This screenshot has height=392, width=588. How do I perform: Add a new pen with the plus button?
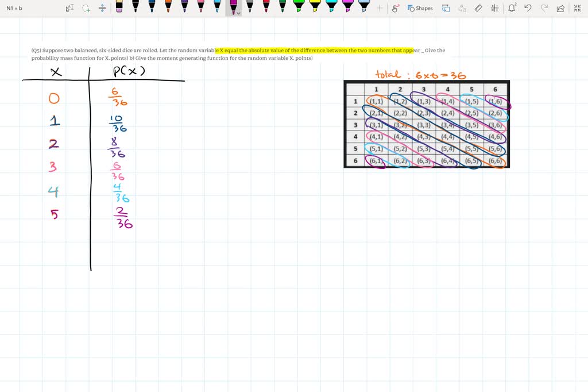click(379, 8)
